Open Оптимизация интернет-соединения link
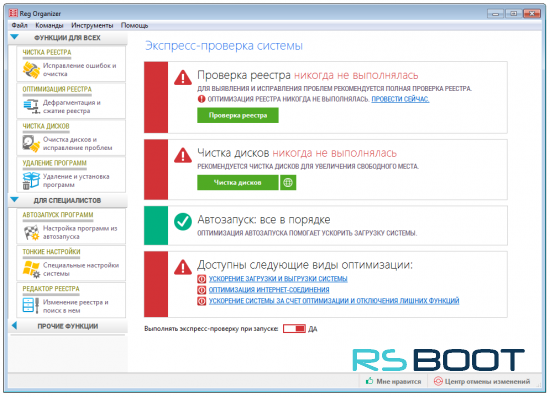 [269, 290]
